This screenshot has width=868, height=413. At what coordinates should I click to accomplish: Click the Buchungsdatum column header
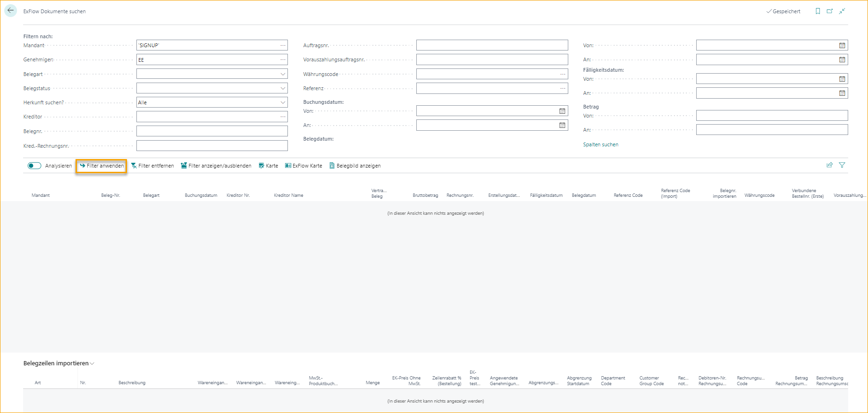(201, 195)
